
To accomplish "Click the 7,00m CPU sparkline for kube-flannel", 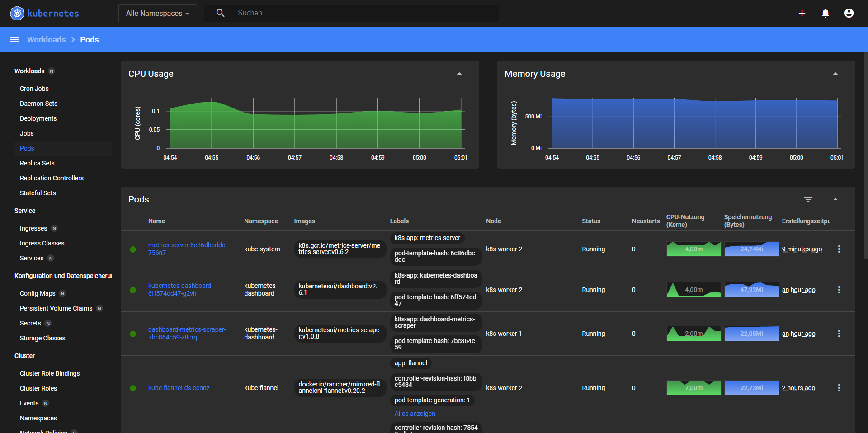I will pyautogui.click(x=693, y=388).
